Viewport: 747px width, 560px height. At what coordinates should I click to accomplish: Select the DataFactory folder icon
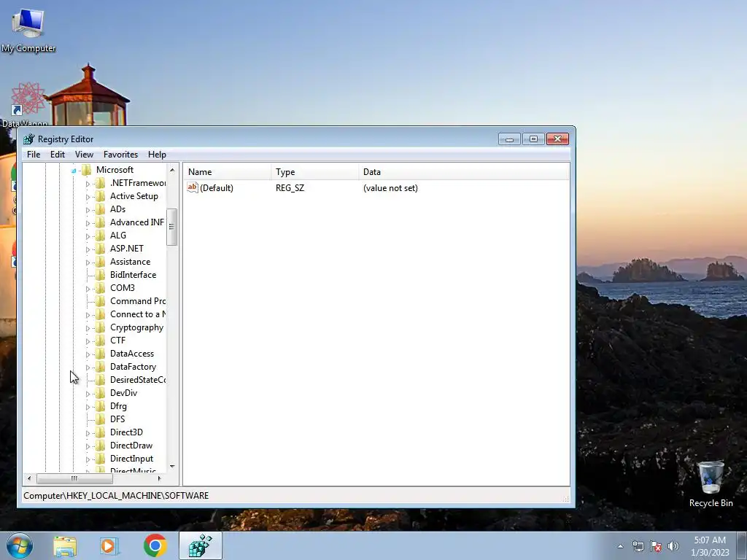100,367
